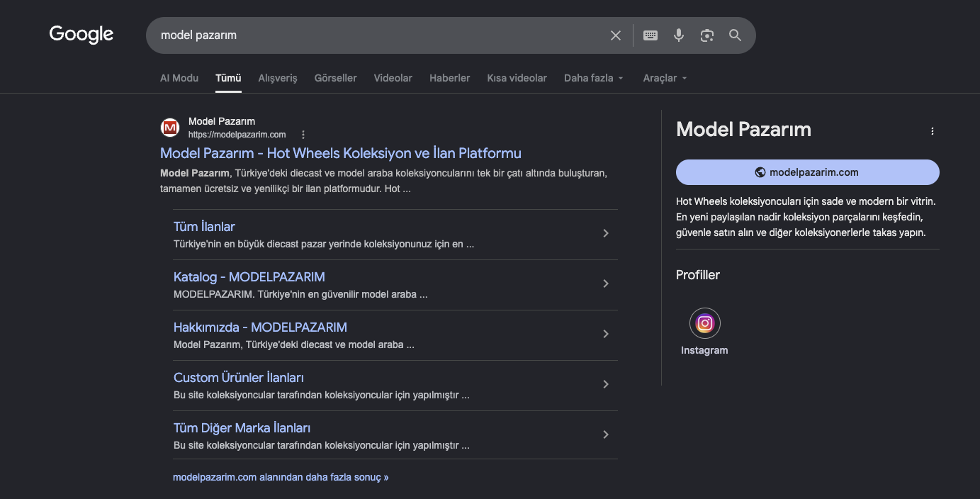
Task: Open the Katalog - MODELPAZARIM sitelink
Action: [249, 277]
